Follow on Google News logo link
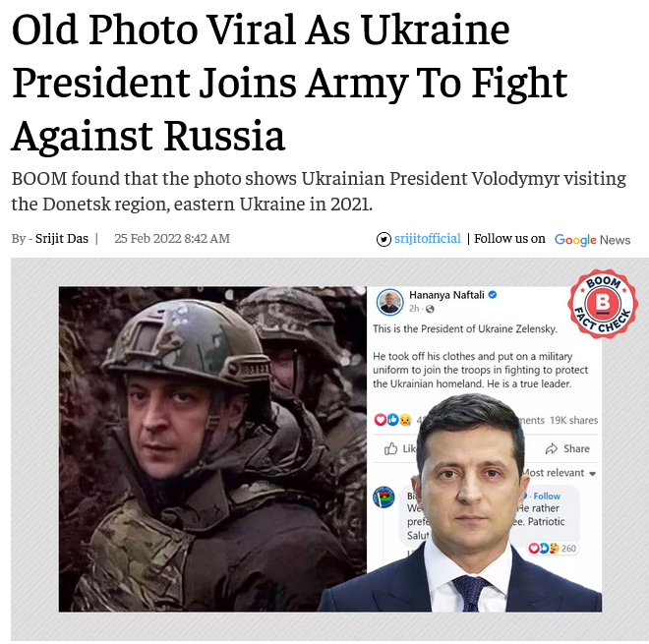This screenshot has width=649, height=644. click(592, 240)
